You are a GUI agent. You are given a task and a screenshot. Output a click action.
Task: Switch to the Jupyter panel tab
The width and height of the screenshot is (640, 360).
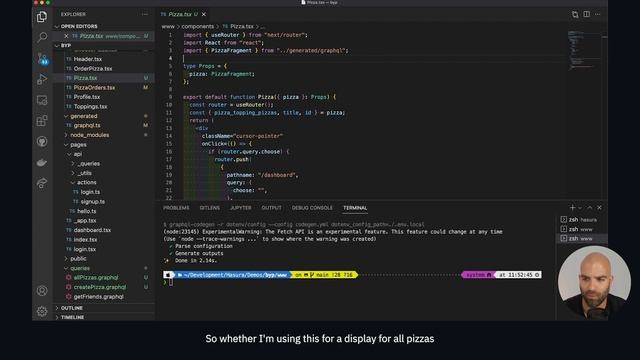click(241, 208)
